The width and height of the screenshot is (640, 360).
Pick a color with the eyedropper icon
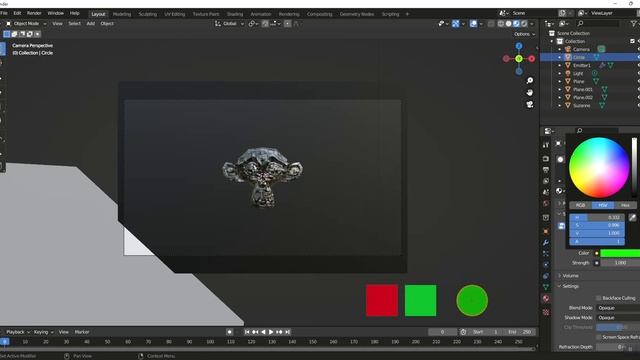coord(632,218)
